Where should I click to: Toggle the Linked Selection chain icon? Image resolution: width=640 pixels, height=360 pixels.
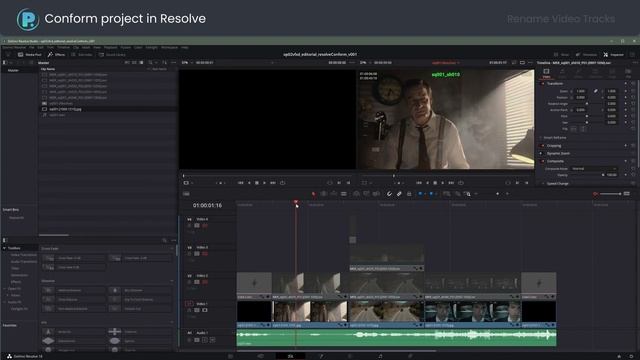[x=399, y=194]
